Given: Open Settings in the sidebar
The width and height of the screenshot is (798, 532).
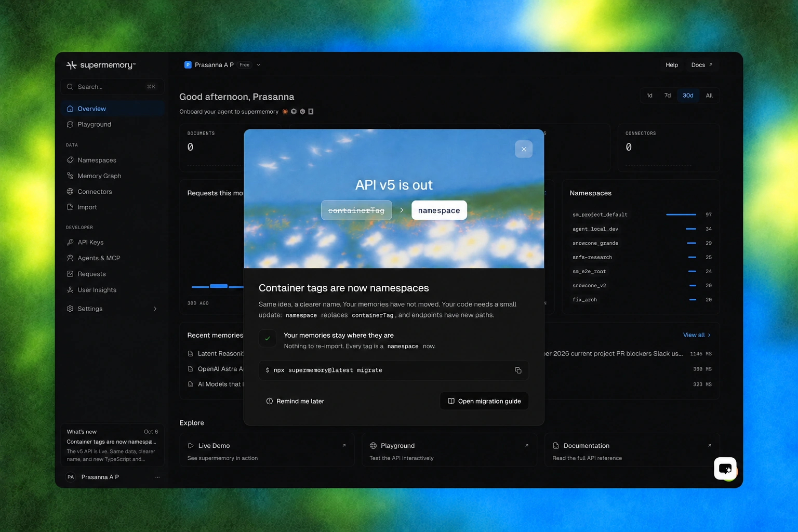Looking at the screenshot, I should [x=112, y=309].
